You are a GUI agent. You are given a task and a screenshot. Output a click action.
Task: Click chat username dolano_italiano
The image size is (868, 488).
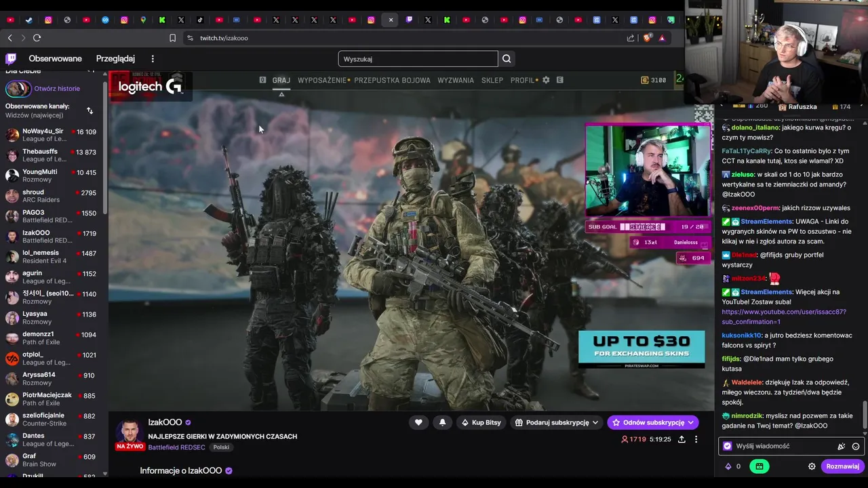tap(755, 127)
